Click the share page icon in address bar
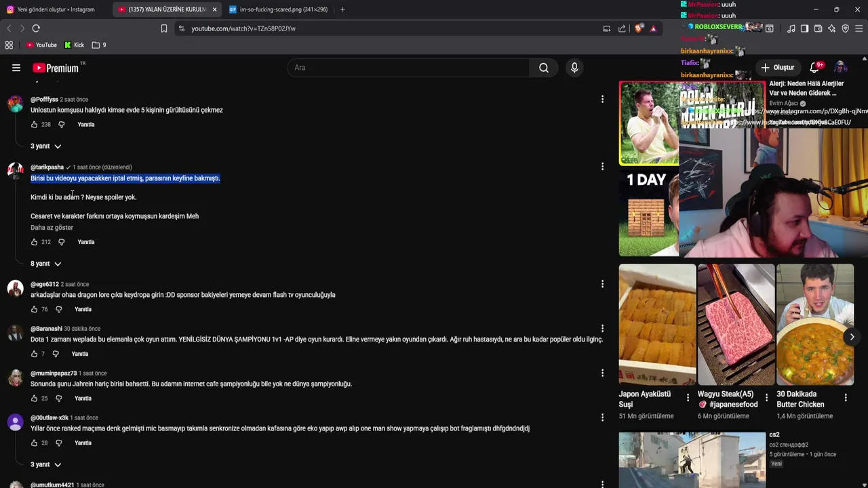This screenshot has height=488, width=868. (622, 28)
